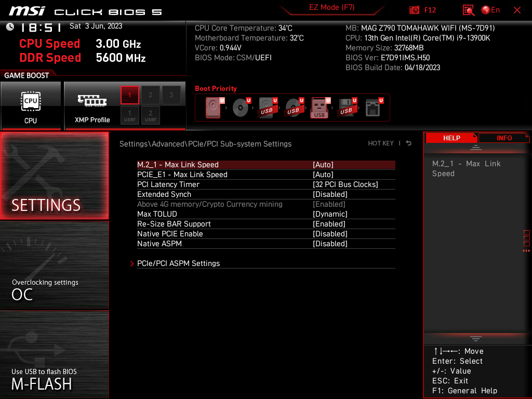Select the USB optical drive boot icon

(294, 108)
